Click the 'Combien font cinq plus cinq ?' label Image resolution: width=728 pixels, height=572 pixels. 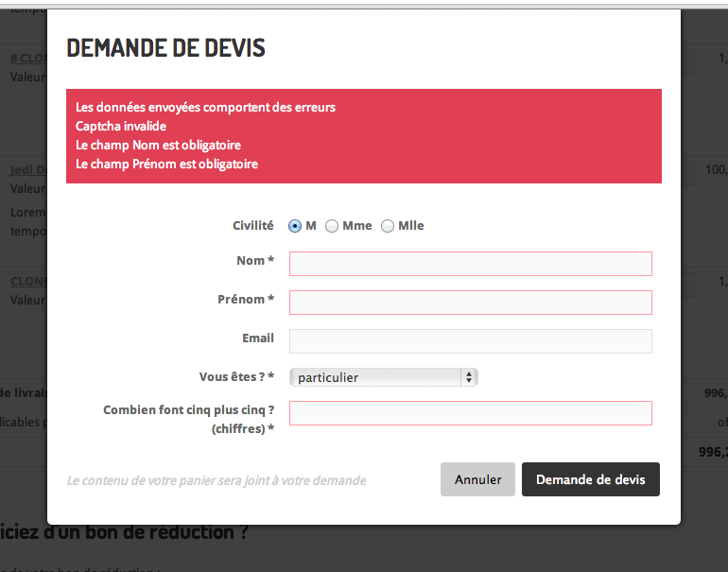pyautogui.click(x=188, y=410)
